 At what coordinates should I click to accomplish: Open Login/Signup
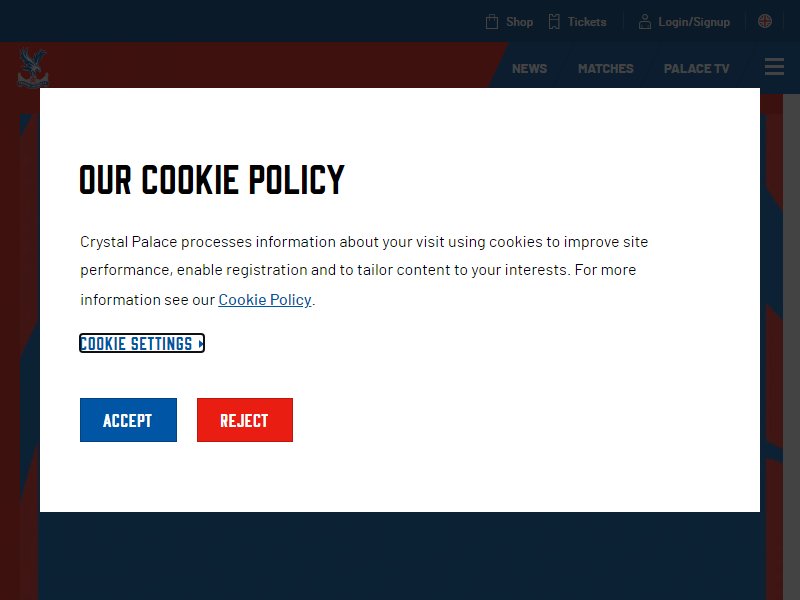694,22
